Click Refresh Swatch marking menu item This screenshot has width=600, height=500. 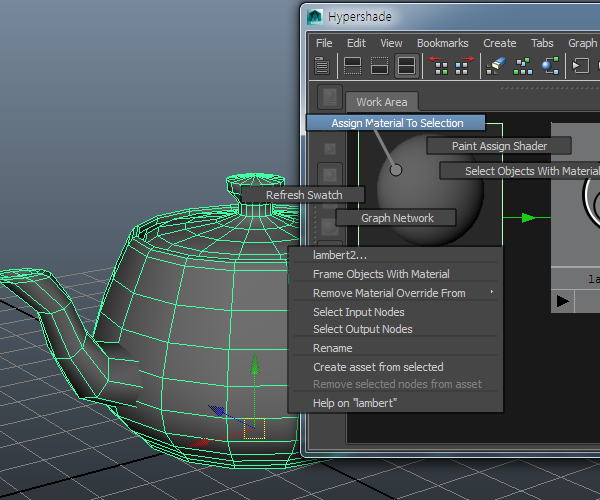point(303,195)
